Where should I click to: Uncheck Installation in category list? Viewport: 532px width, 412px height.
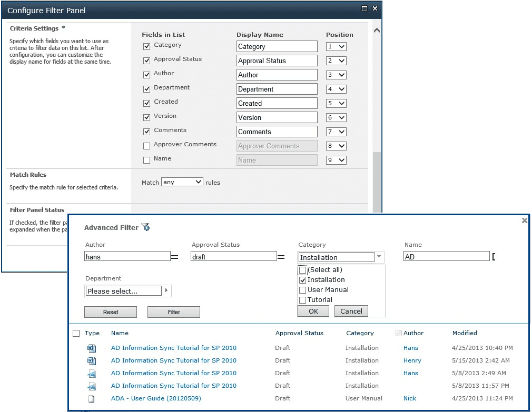[x=303, y=280]
